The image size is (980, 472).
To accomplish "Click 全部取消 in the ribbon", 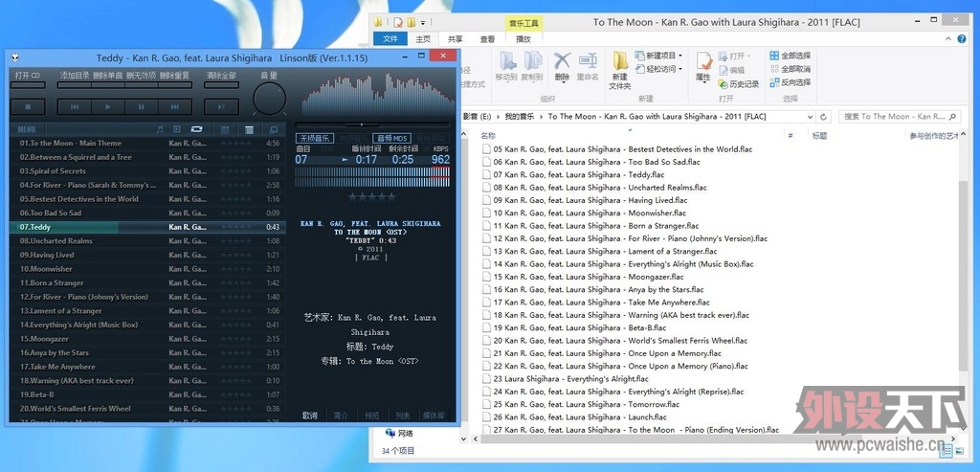I will [790, 69].
